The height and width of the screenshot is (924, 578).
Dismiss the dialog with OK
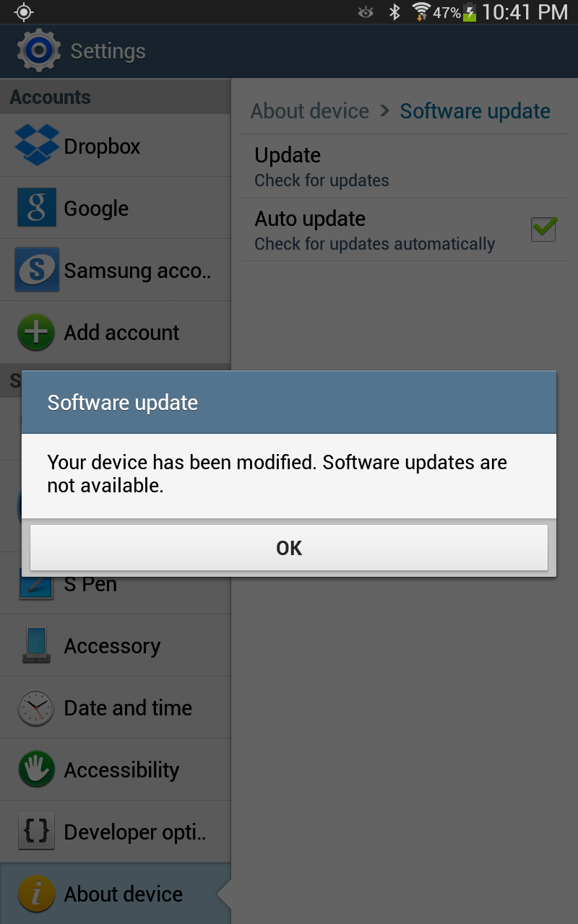pyautogui.click(x=289, y=548)
